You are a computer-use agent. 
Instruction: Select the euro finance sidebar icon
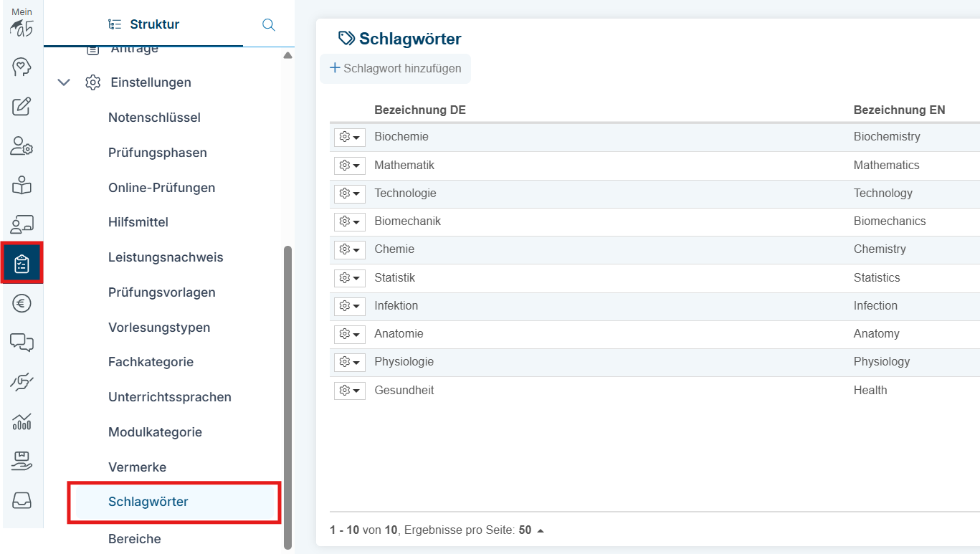click(22, 304)
